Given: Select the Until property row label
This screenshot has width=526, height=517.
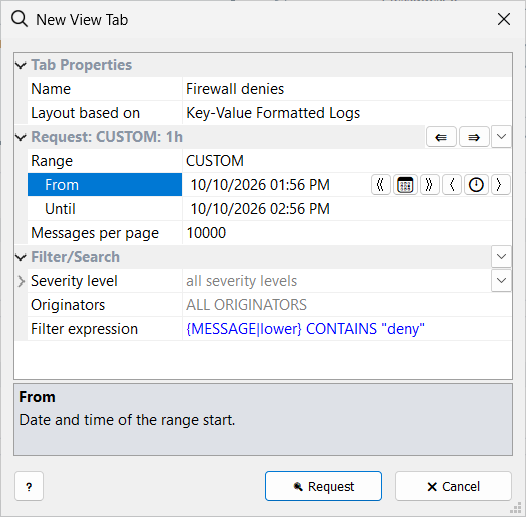Looking at the screenshot, I should pyautogui.click(x=105, y=209).
